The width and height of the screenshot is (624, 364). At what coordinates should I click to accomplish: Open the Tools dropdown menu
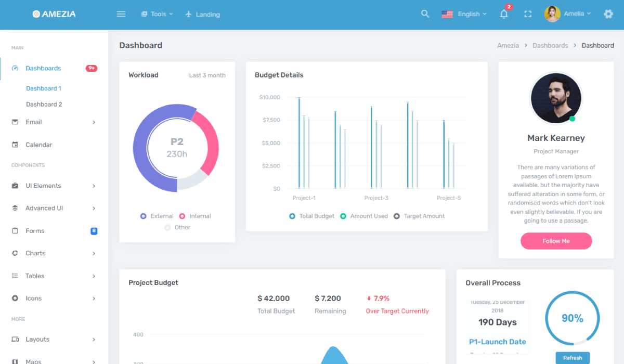157,14
